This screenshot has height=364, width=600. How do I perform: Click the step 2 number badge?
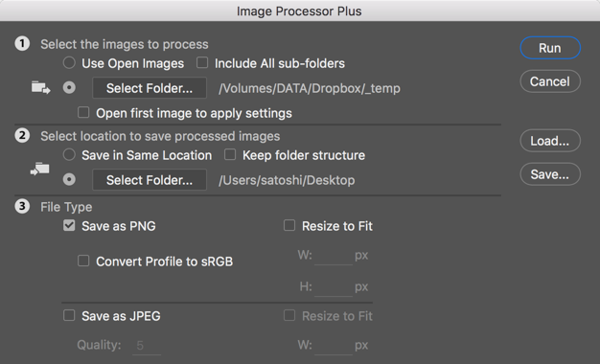tap(22, 135)
